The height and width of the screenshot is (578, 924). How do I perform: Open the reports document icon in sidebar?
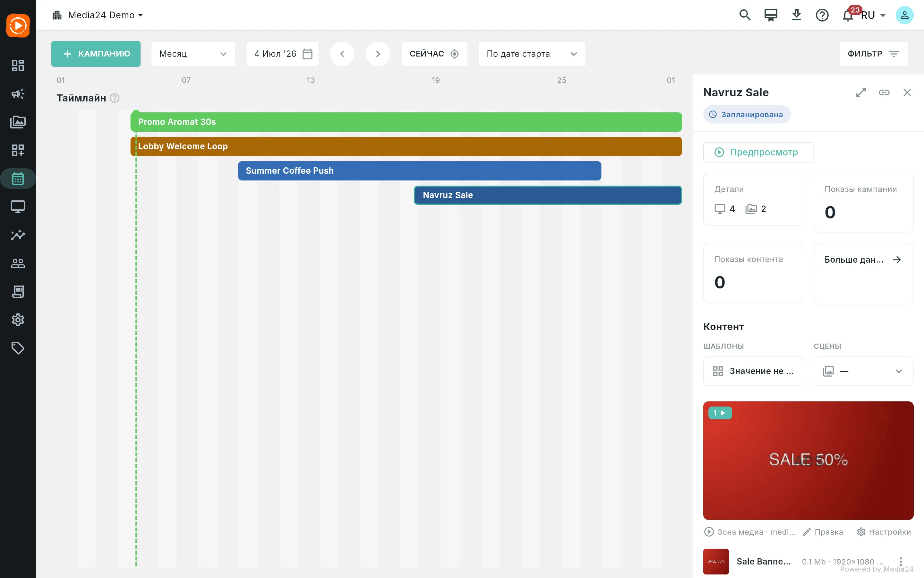(18, 292)
